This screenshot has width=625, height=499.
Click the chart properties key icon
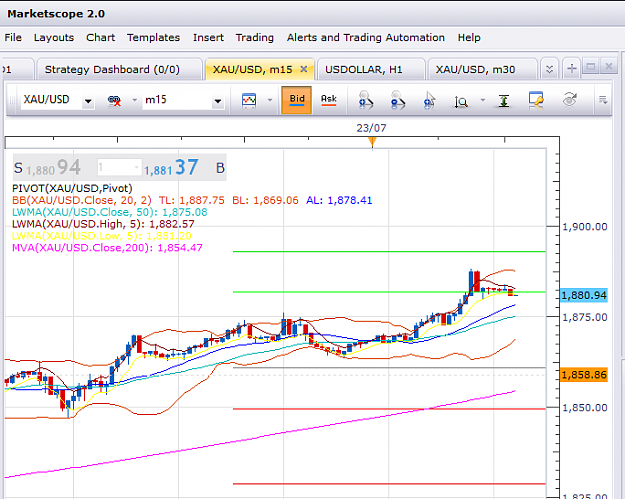click(536, 100)
